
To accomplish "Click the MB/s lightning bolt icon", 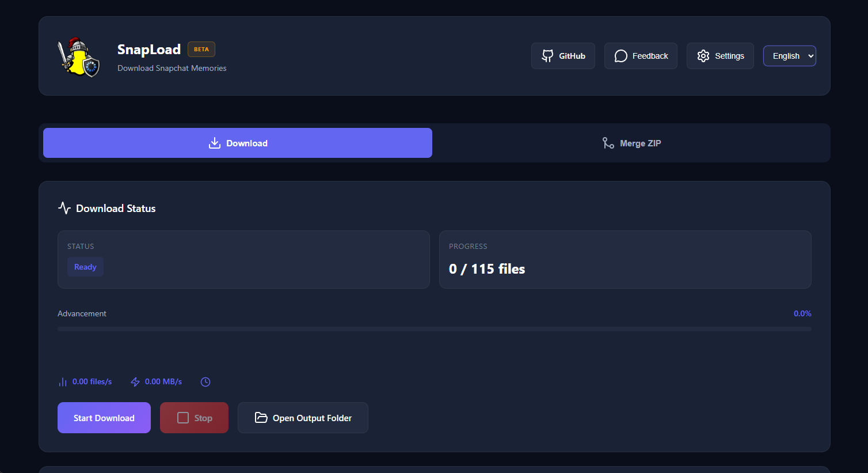I will pos(135,382).
